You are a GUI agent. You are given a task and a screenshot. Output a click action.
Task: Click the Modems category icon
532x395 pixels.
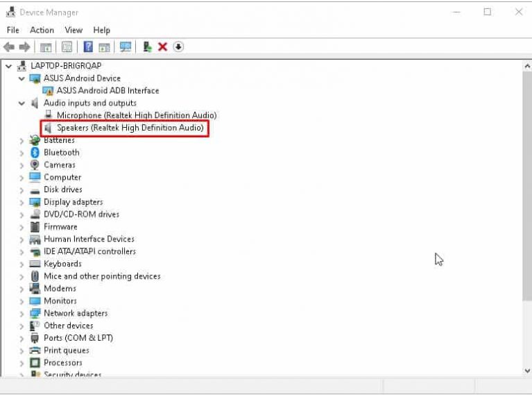(35, 288)
